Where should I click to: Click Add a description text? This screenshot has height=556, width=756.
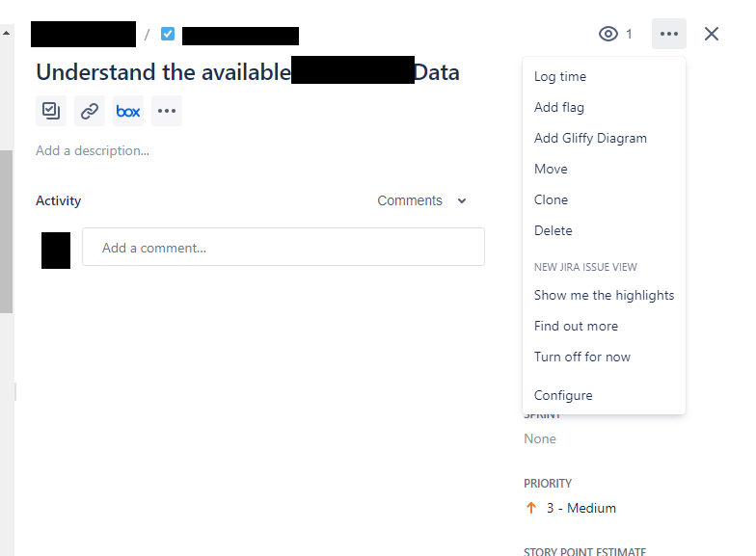(x=93, y=150)
